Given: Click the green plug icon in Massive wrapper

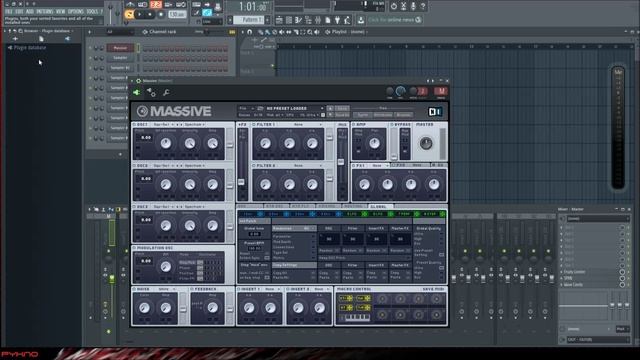Looking at the screenshot, I should [136, 93].
